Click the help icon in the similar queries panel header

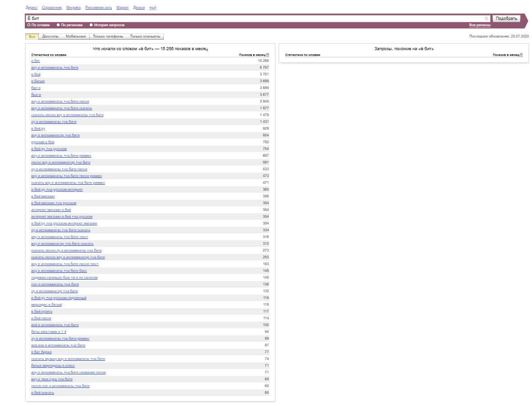[x=521, y=55]
